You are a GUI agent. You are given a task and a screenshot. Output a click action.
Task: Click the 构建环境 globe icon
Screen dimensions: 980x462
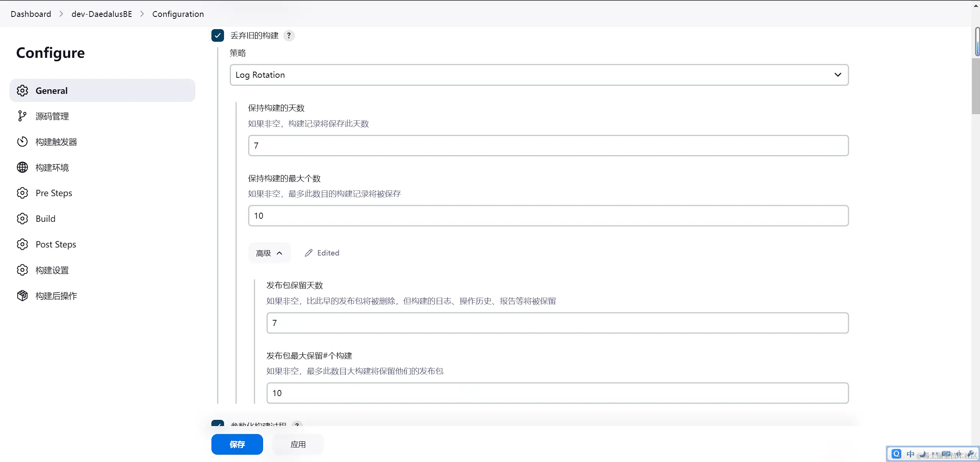click(x=22, y=167)
